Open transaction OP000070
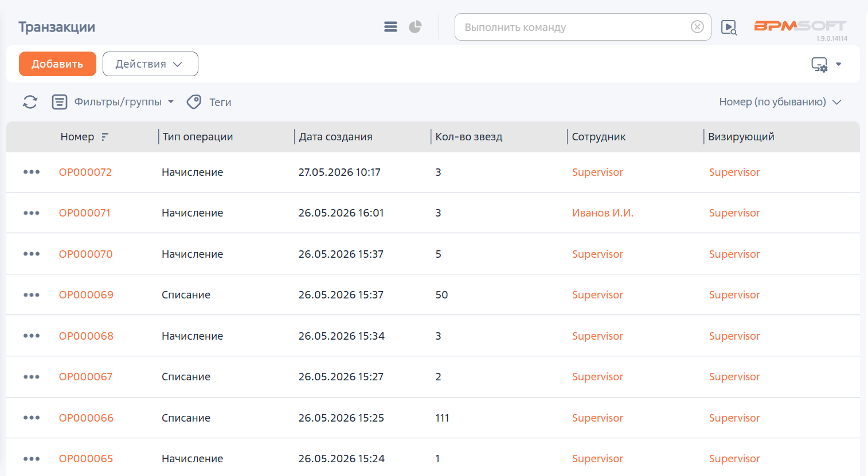Screen dimensions: 868x476 [86, 254]
